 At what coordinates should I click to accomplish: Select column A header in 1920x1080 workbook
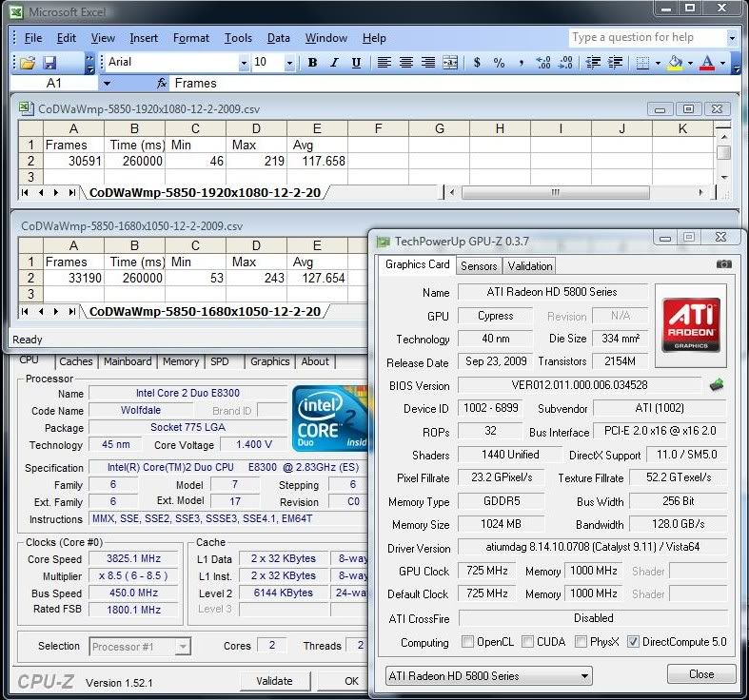73,128
